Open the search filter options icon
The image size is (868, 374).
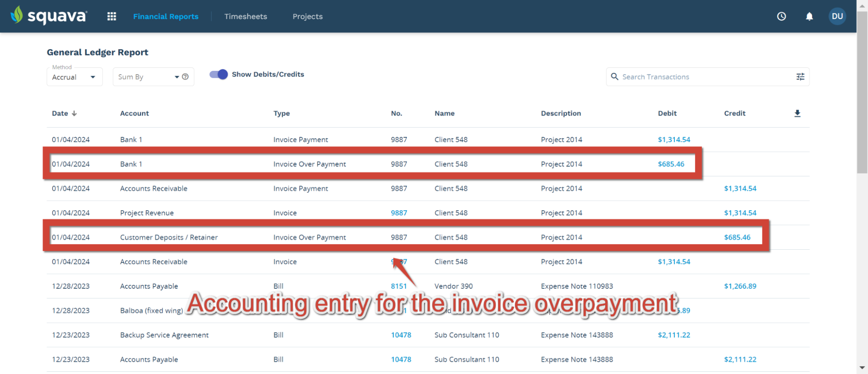pyautogui.click(x=800, y=77)
